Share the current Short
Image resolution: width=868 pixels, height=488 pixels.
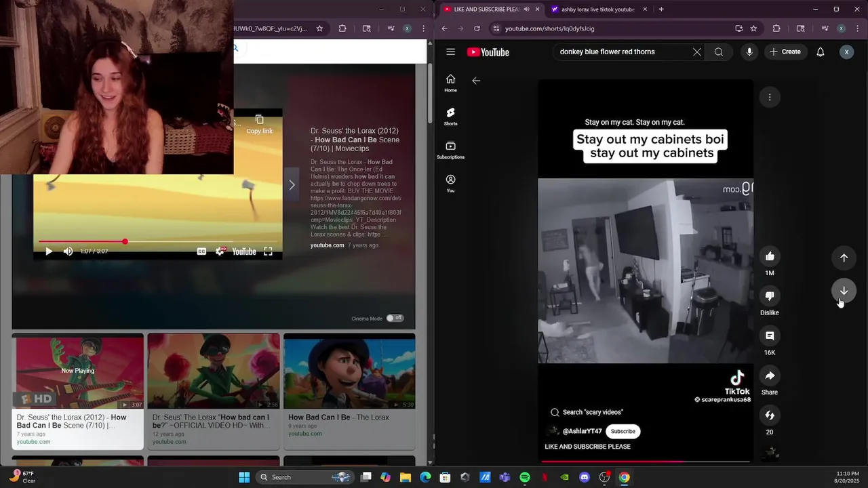(770, 375)
